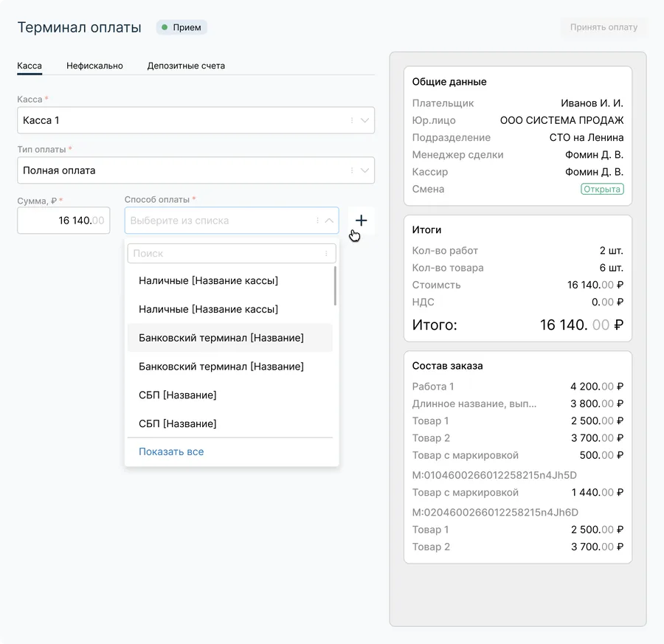Screen dimensions: 664x644
Task: Click the 6 шт. goods count value
Action: [x=612, y=268]
